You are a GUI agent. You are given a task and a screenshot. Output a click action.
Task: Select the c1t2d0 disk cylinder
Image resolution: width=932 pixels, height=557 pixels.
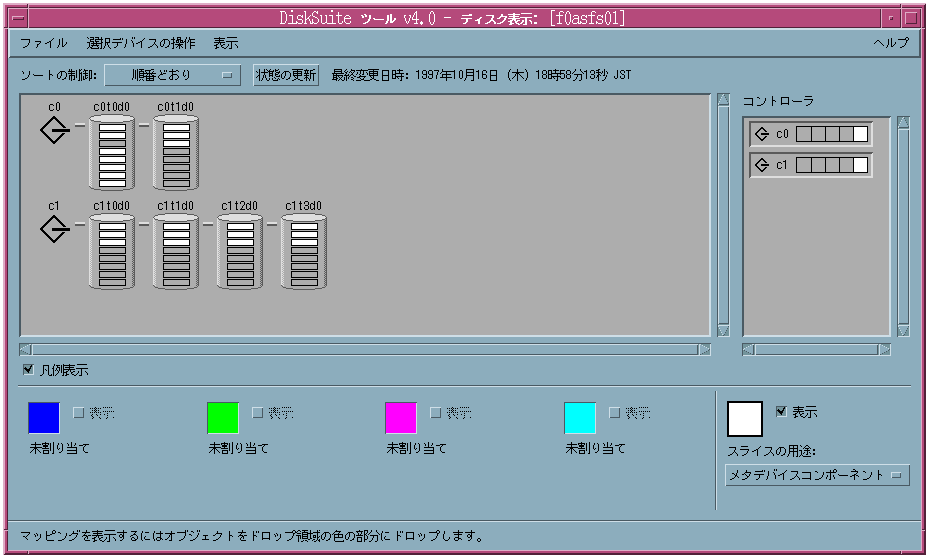click(x=240, y=252)
